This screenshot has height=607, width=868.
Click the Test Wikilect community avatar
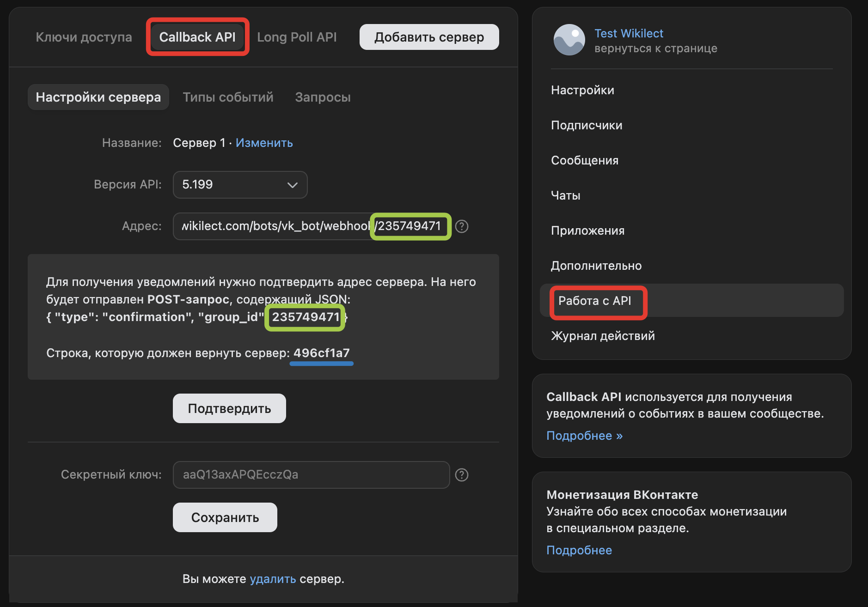[569, 40]
